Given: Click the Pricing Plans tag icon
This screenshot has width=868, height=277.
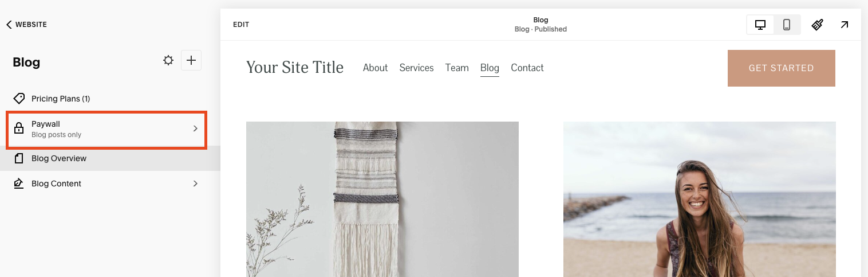Looking at the screenshot, I should [19, 99].
